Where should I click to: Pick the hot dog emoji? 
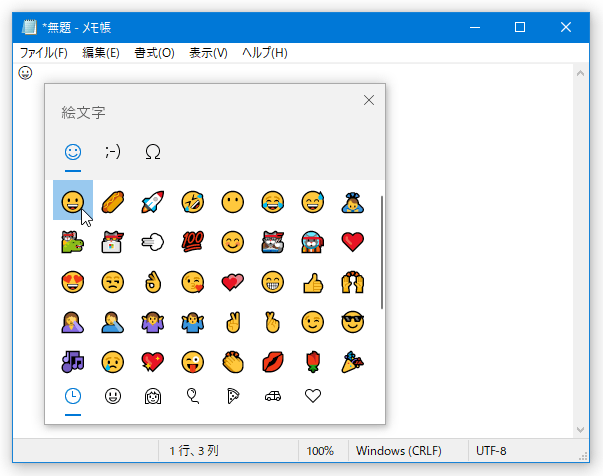coord(113,201)
